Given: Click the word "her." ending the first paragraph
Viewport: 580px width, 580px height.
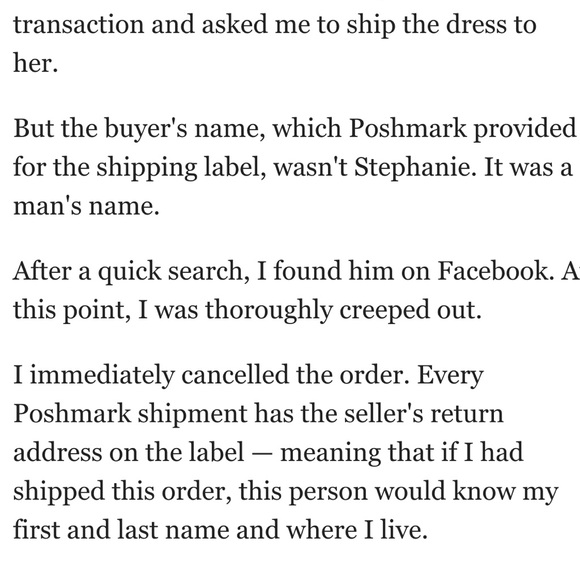Looking at the screenshot, I should coord(36,63).
